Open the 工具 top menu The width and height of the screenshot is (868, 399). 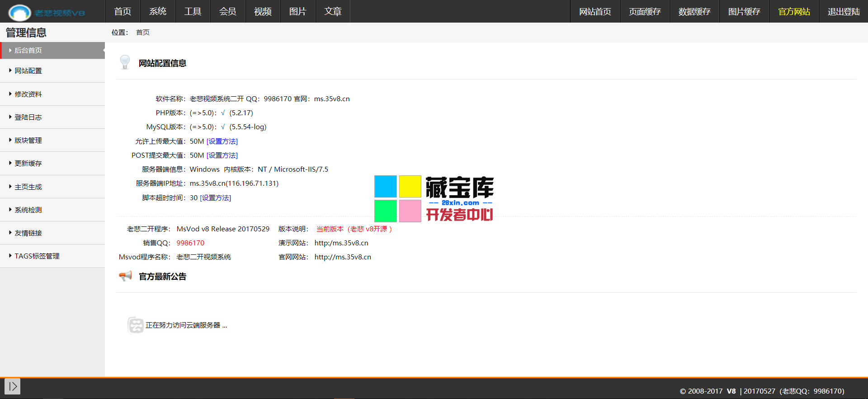tap(193, 11)
